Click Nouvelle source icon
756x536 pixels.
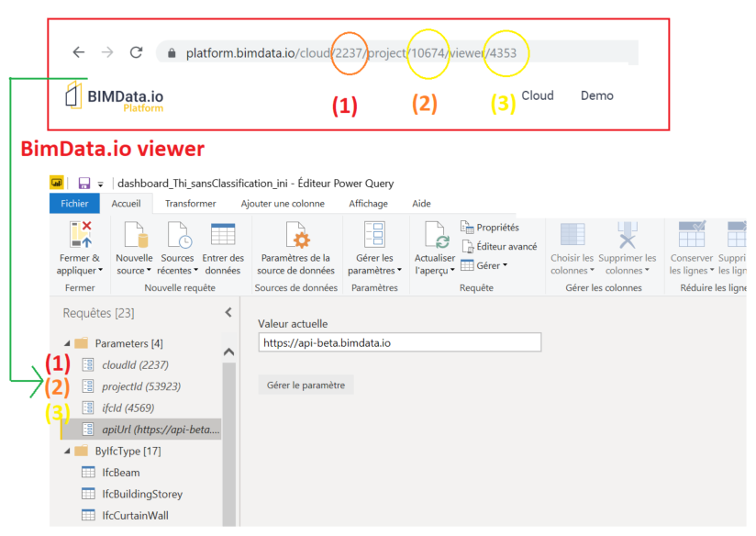click(135, 235)
